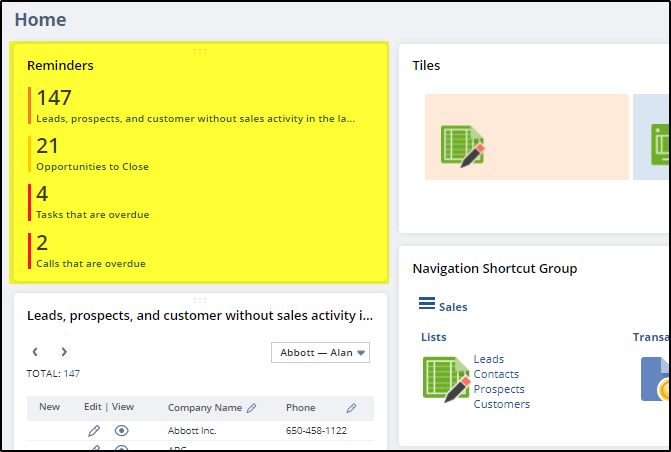Sort by Phone column header

pyautogui.click(x=301, y=408)
